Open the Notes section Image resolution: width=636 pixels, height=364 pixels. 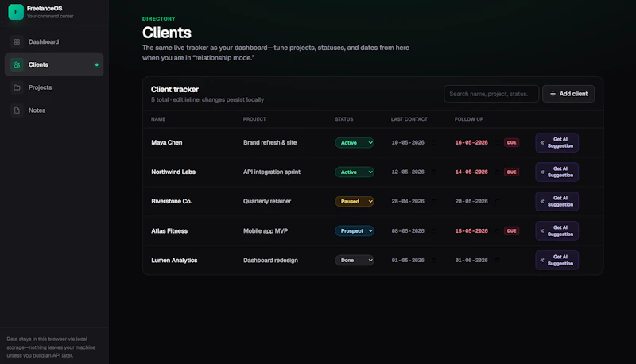click(x=54, y=110)
